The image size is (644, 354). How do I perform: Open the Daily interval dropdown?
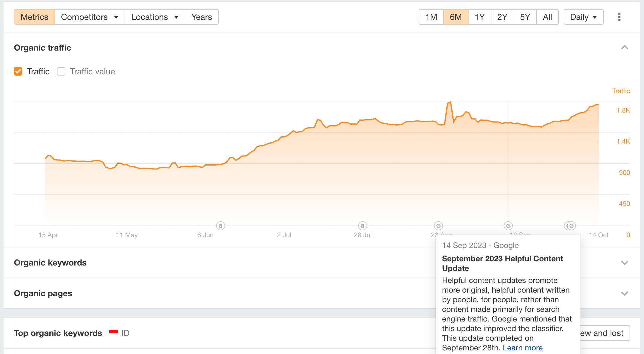coord(584,17)
